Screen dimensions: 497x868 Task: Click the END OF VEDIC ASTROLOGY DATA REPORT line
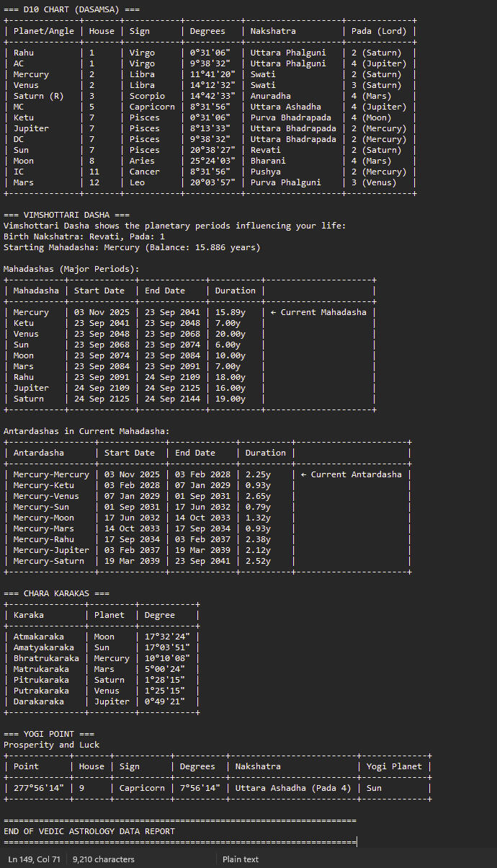point(89,831)
